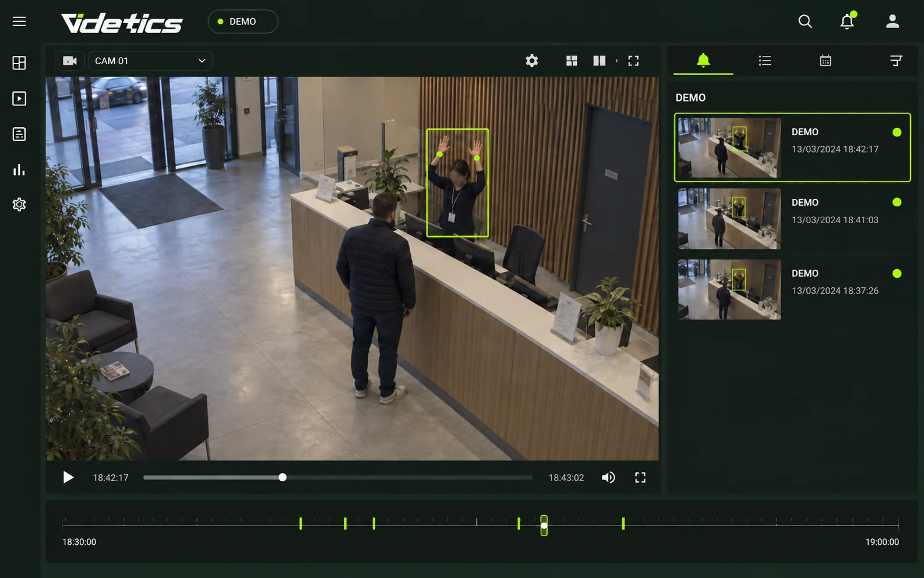This screenshot has width=924, height=578.
Task: Click the 13/03/2024 18:41:03 timestamp text
Action: pos(835,220)
